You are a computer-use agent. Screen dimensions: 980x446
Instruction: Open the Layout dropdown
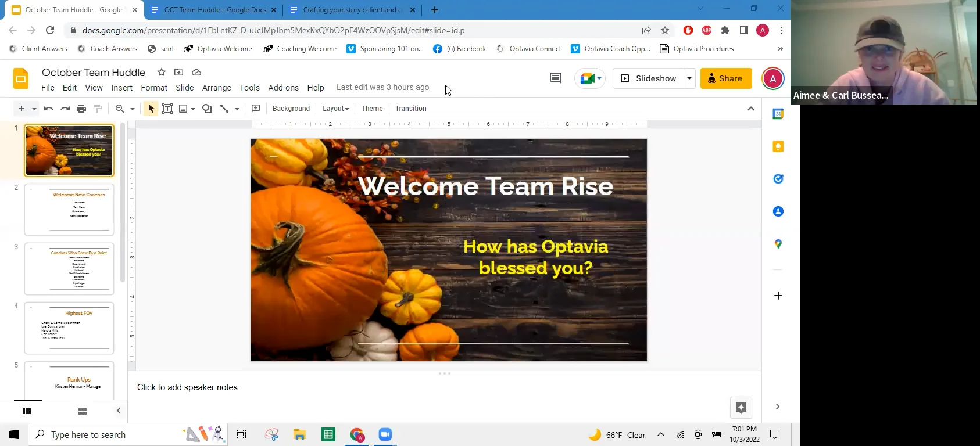click(335, 109)
